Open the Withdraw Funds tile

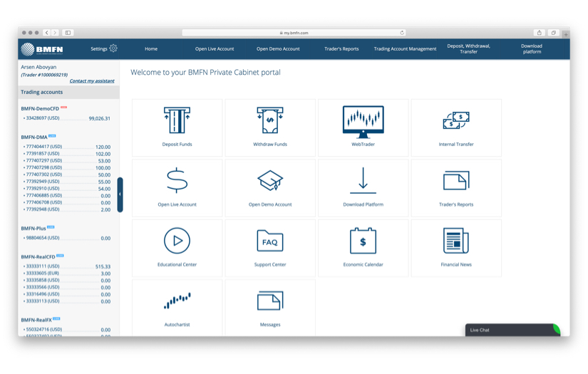(270, 128)
